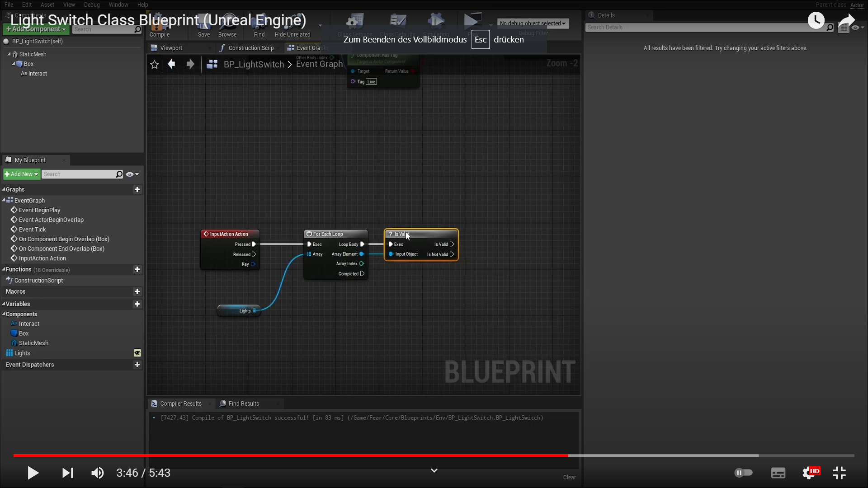
Task: Select Event Tick in graph list
Action: (32, 230)
